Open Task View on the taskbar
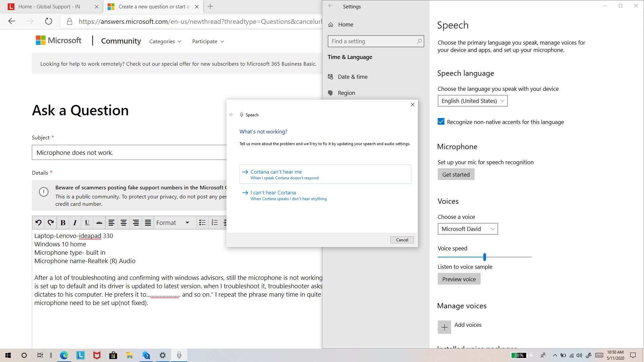Screen dimensions: 644x362 click(x=40, y=355)
